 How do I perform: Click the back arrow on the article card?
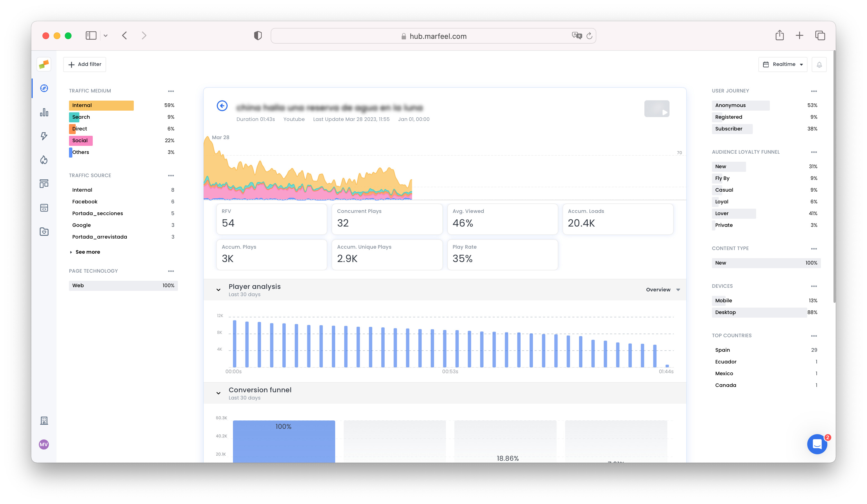point(222,106)
